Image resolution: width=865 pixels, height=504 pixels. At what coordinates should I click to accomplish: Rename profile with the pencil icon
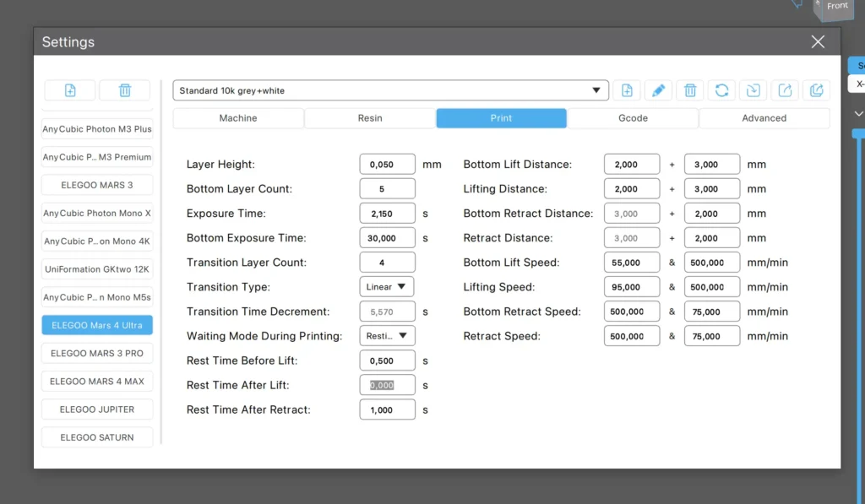click(658, 90)
